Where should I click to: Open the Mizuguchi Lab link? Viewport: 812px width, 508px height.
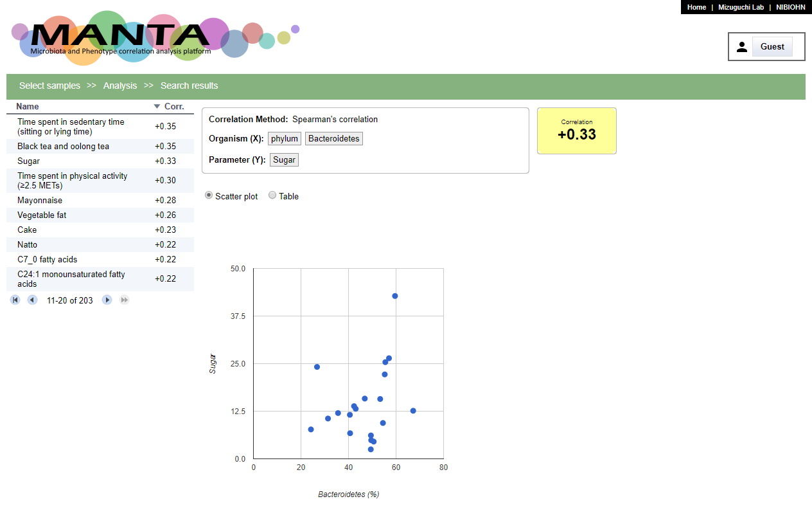click(x=741, y=7)
